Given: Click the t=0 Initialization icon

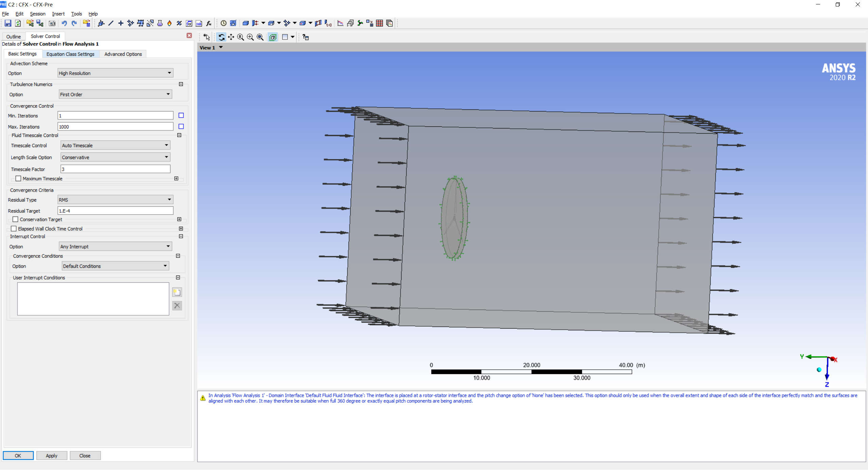Looking at the screenshot, I should pyautogui.click(x=328, y=23).
